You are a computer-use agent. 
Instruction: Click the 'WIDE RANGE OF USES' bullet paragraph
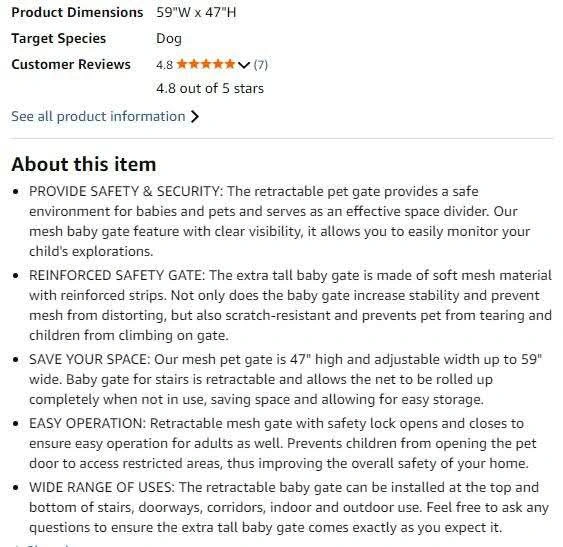coord(289,507)
